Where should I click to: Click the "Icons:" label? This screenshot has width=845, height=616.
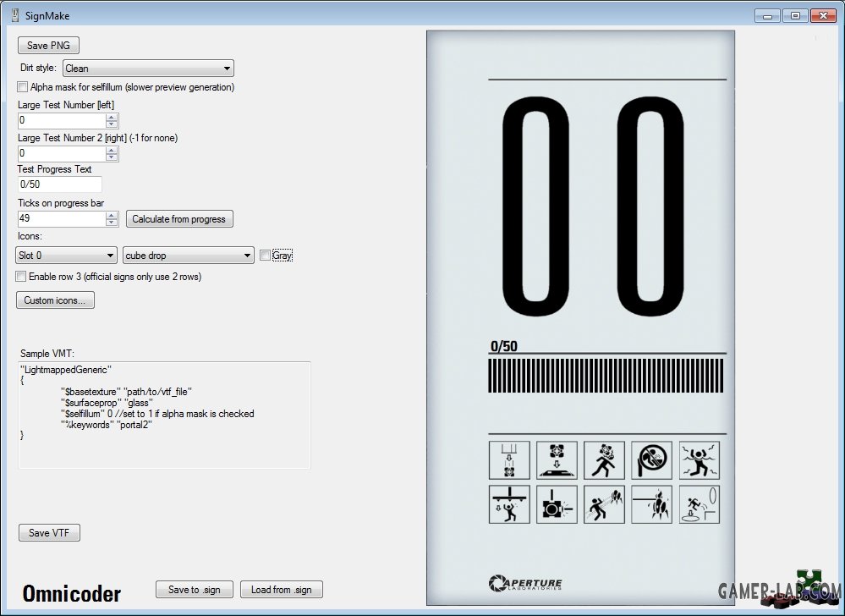click(30, 236)
